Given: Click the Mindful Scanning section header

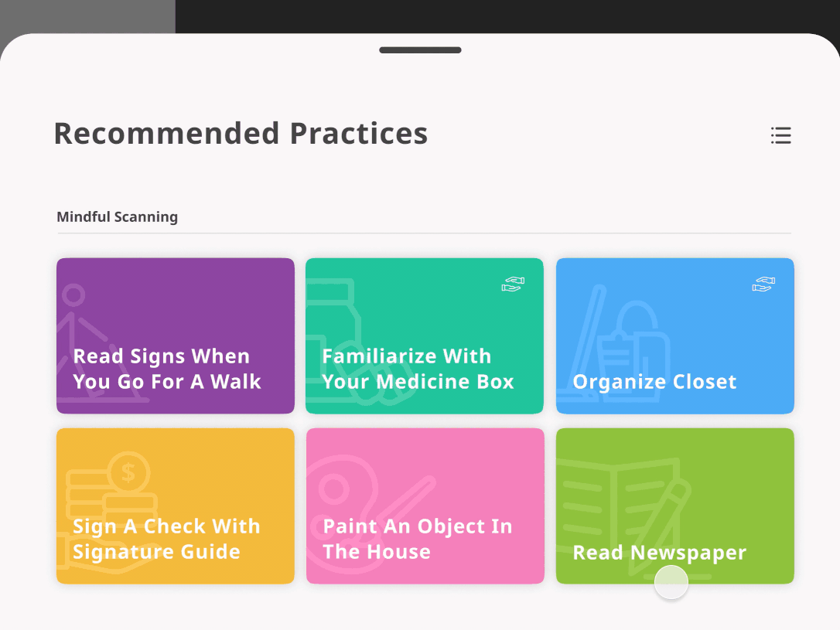Looking at the screenshot, I should (x=118, y=216).
